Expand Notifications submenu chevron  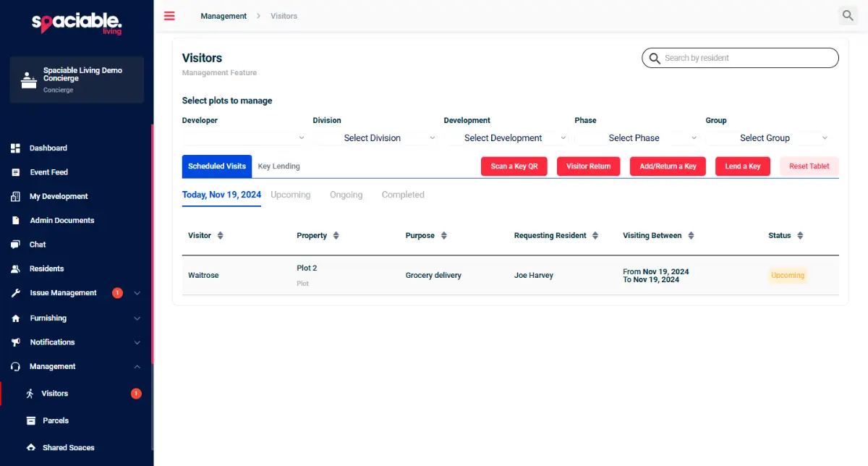pyautogui.click(x=137, y=342)
